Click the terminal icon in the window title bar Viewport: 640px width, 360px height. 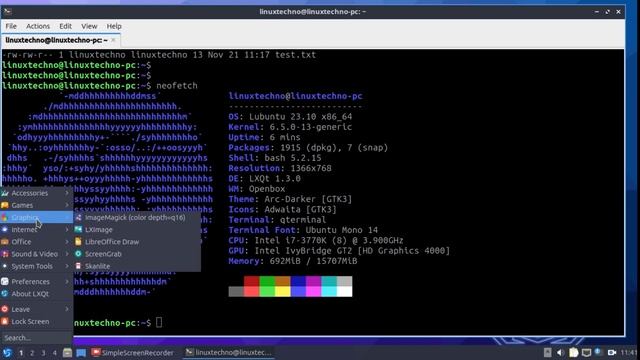[x=7, y=11]
